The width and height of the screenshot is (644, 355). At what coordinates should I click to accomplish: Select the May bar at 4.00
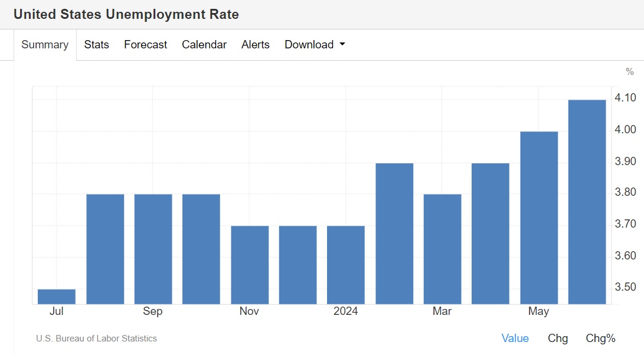539,218
